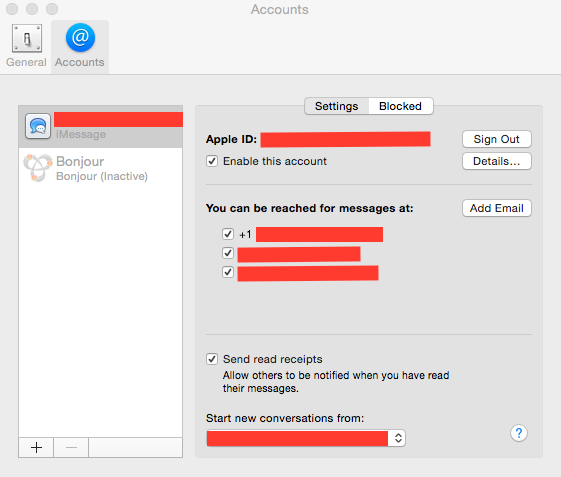
Task: Click the window close button
Action: (12, 9)
